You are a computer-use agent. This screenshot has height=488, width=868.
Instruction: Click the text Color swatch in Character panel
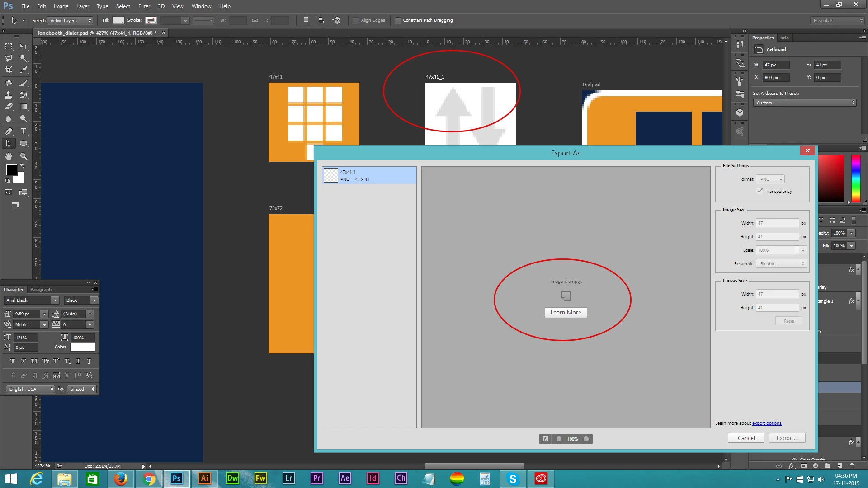click(x=83, y=347)
